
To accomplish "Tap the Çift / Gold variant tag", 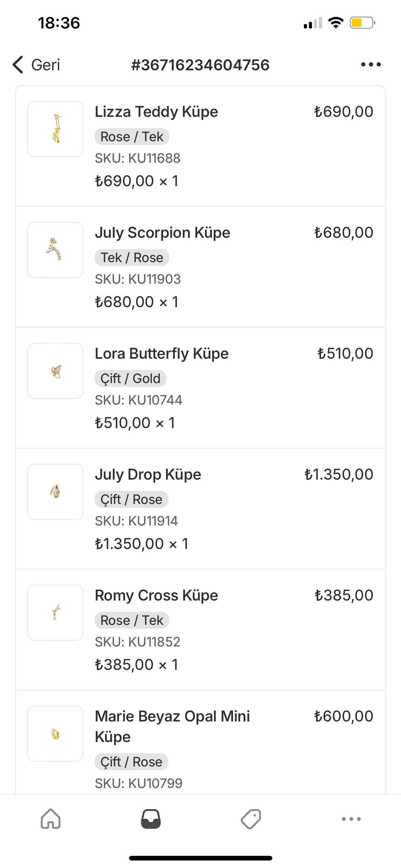I will (x=130, y=378).
